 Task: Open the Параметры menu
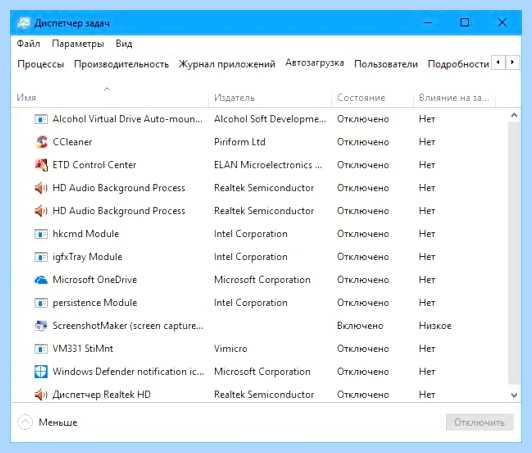[78, 44]
